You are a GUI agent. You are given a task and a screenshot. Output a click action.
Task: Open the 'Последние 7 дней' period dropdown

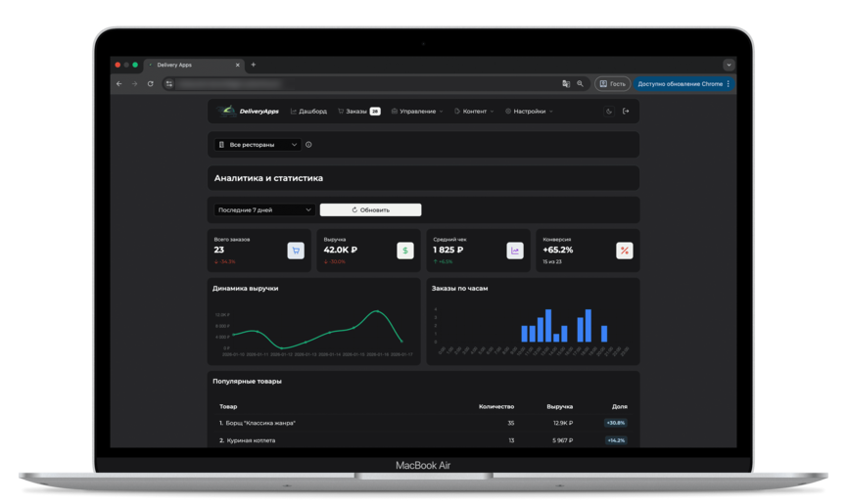[x=264, y=209]
